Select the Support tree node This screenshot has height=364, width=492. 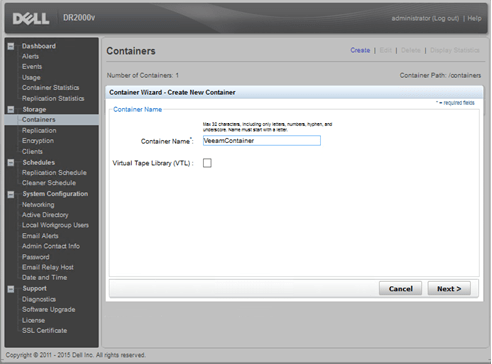point(34,289)
